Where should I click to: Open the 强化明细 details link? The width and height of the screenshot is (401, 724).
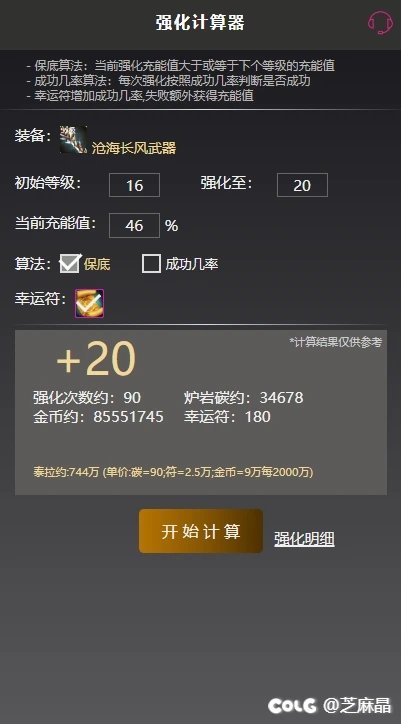click(304, 539)
